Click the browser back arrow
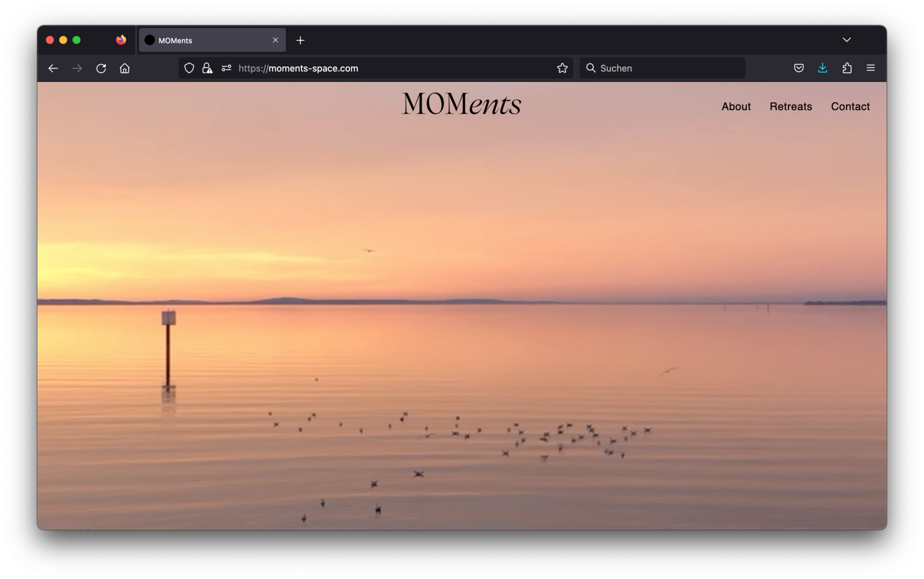 pos(53,68)
